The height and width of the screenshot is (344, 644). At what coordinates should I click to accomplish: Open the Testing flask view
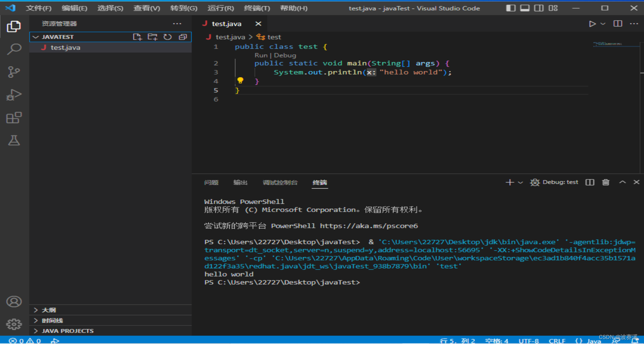[x=14, y=140]
